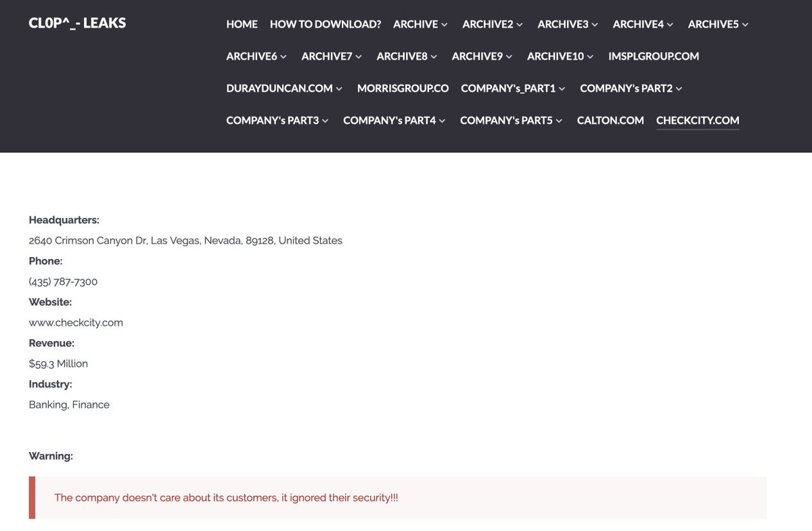The height and width of the screenshot is (531, 812).
Task: Open the DURAYDUNCAN.COM menu item
Action: coord(279,89)
